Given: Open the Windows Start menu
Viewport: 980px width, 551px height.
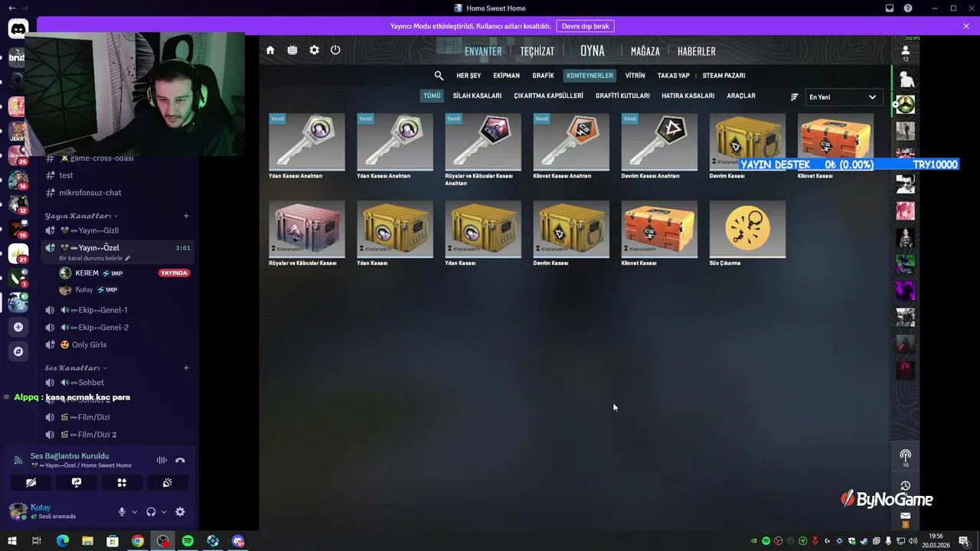Looking at the screenshot, I should point(11,541).
